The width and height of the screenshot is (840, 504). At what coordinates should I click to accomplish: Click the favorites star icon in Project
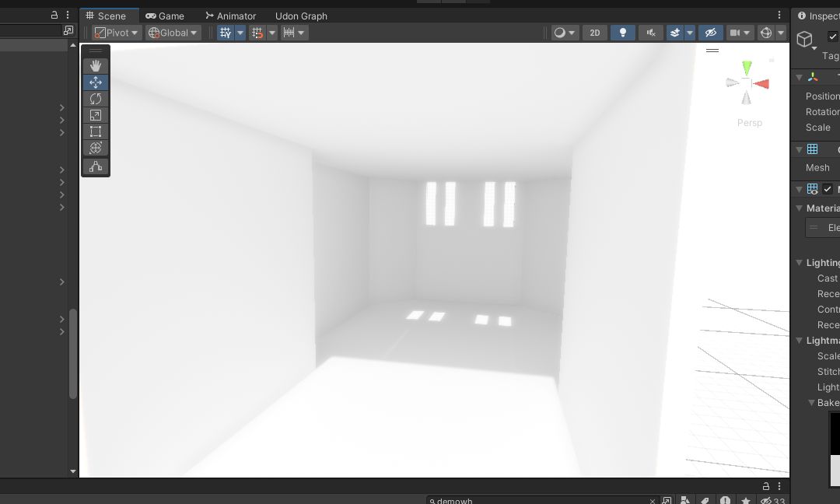pos(746,501)
